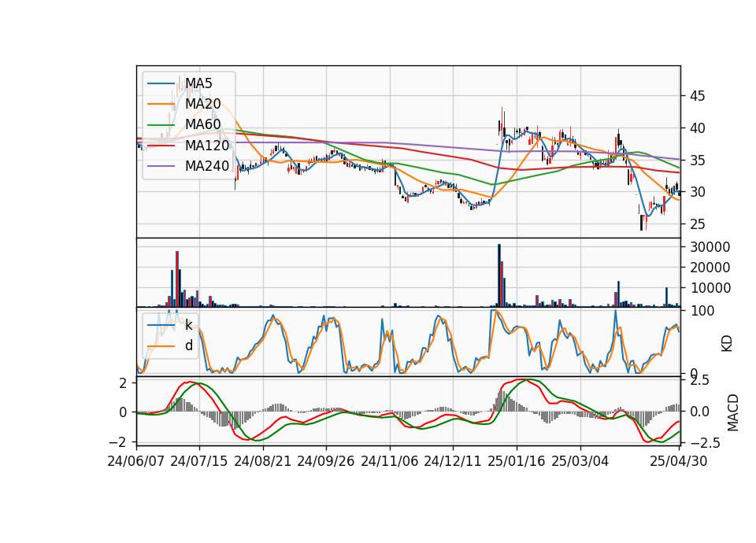Click the 24/12/11 date axis label

(x=453, y=461)
